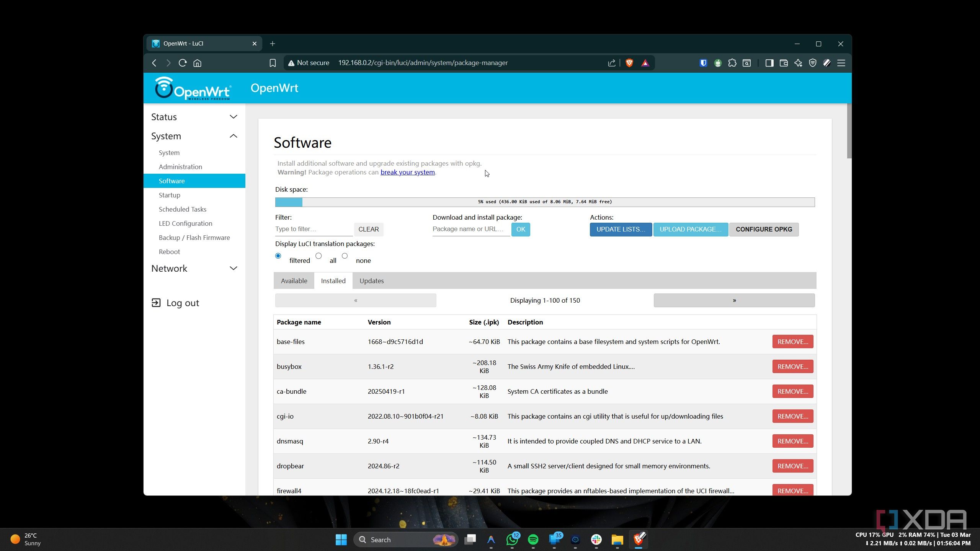Open the Scheduled Tasks menu item

(182, 209)
